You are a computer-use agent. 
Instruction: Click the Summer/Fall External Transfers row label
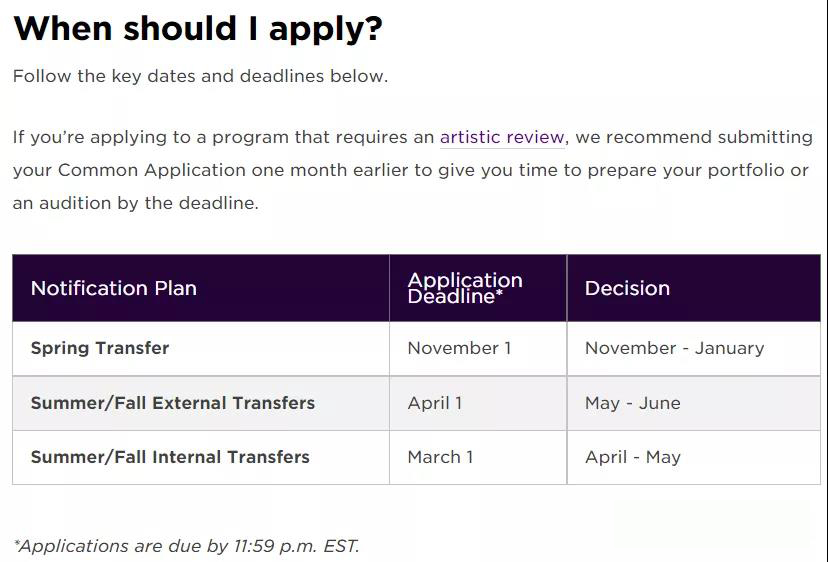point(173,403)
